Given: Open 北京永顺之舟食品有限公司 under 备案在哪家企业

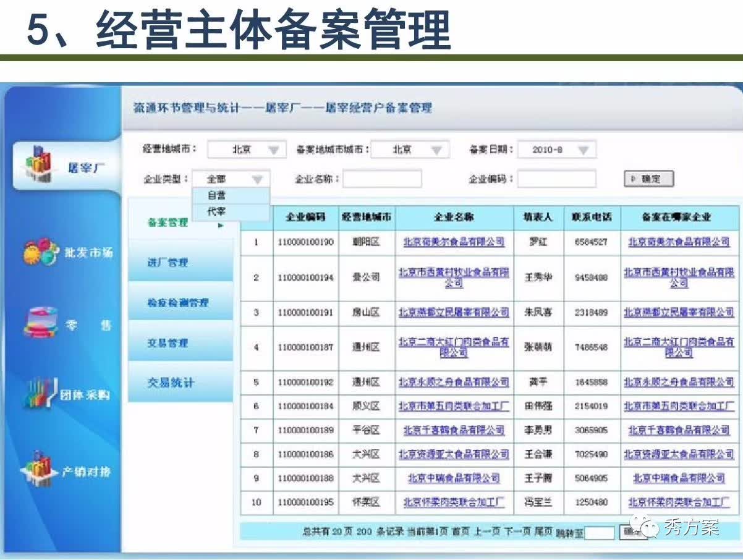Looking at the screenshot, I should pos(679,383).
